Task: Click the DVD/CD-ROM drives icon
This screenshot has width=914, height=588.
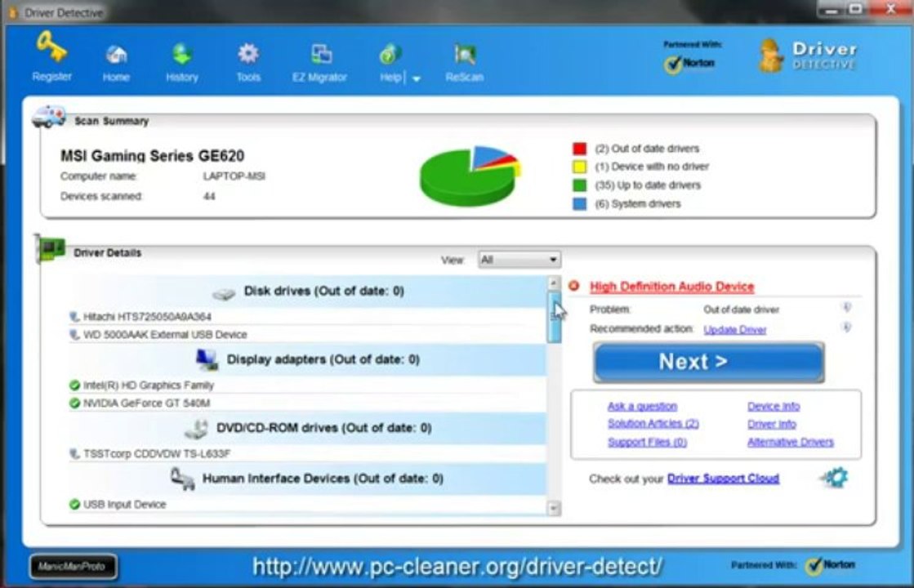Action: coord(196,430)
